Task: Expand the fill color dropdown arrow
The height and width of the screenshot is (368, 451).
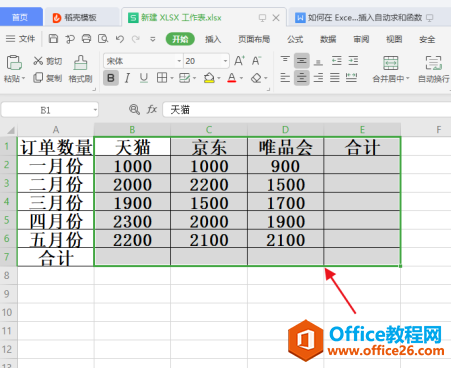Action: point(219,78)
